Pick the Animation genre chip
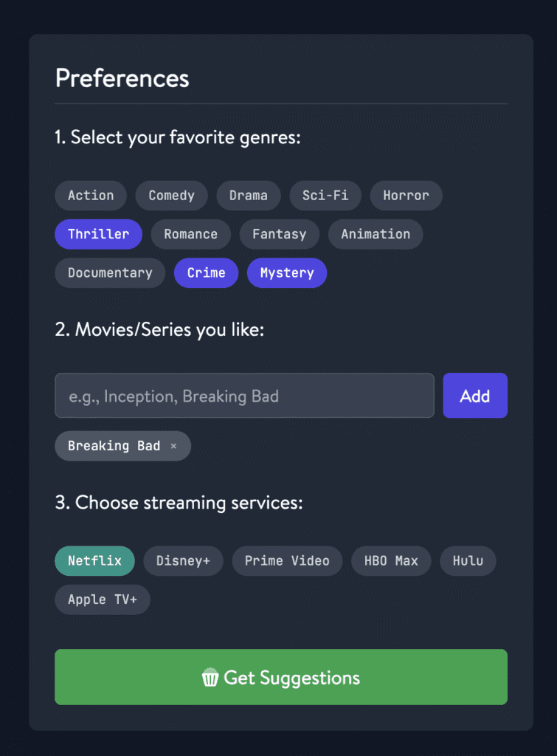 (376, 234)
